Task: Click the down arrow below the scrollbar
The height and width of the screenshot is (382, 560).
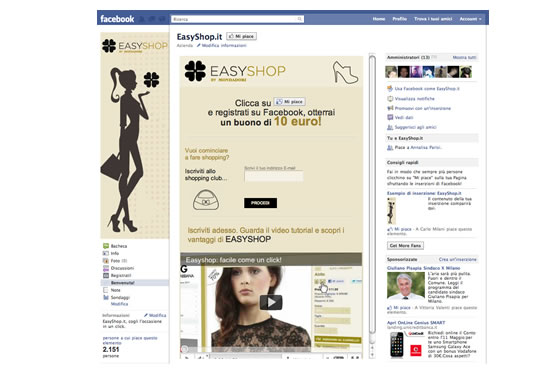Action: tap(372, 355)
